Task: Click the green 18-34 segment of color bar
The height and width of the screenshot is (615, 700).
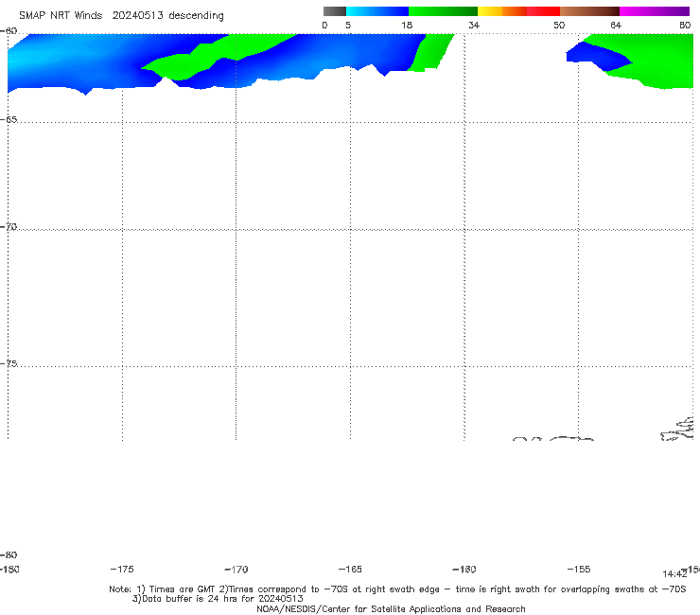Action: [443, 11]
